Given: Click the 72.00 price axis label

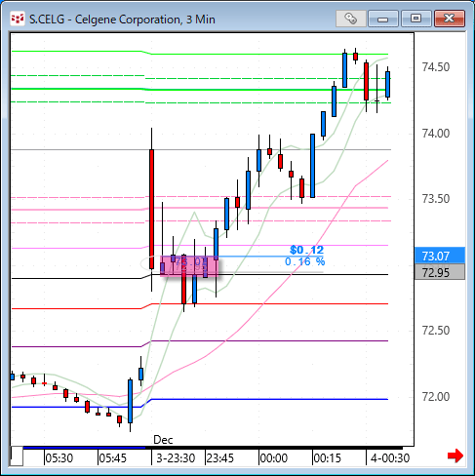Looking at the screenshot, I should click(x=436, y=397).
